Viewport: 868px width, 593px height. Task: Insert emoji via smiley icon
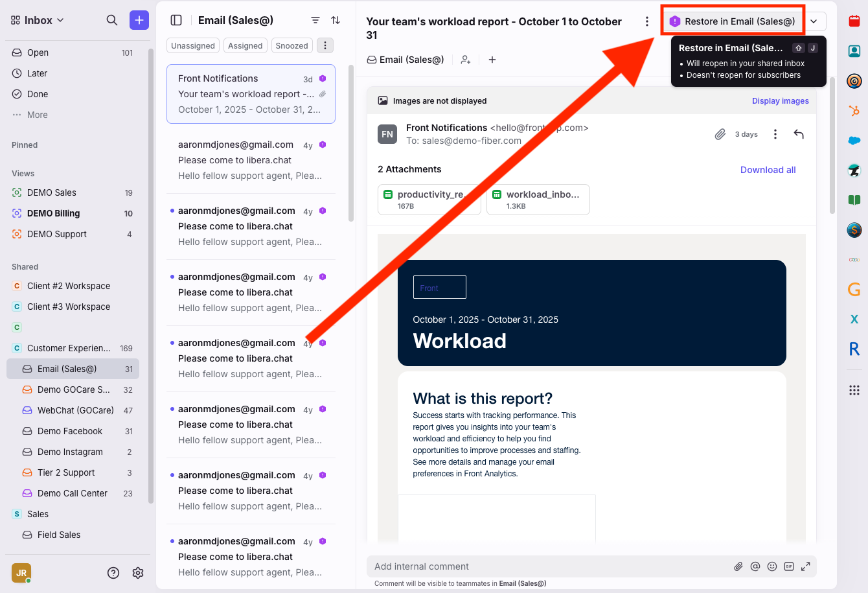[x=772, y=566]
